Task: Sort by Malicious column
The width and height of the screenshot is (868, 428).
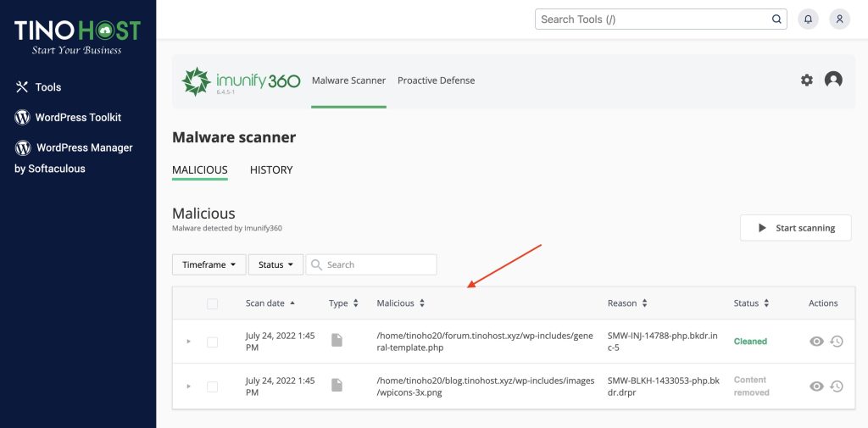Action: (400, 303)
